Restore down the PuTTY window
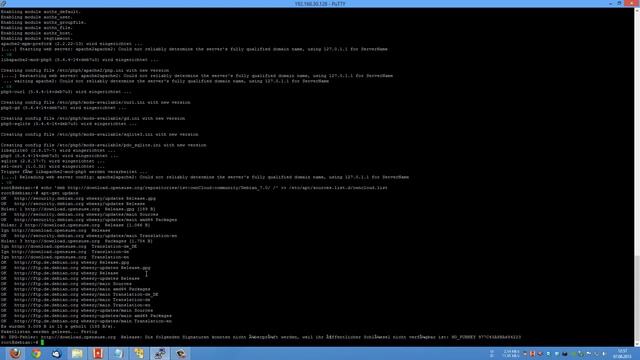 click(619, 3)
